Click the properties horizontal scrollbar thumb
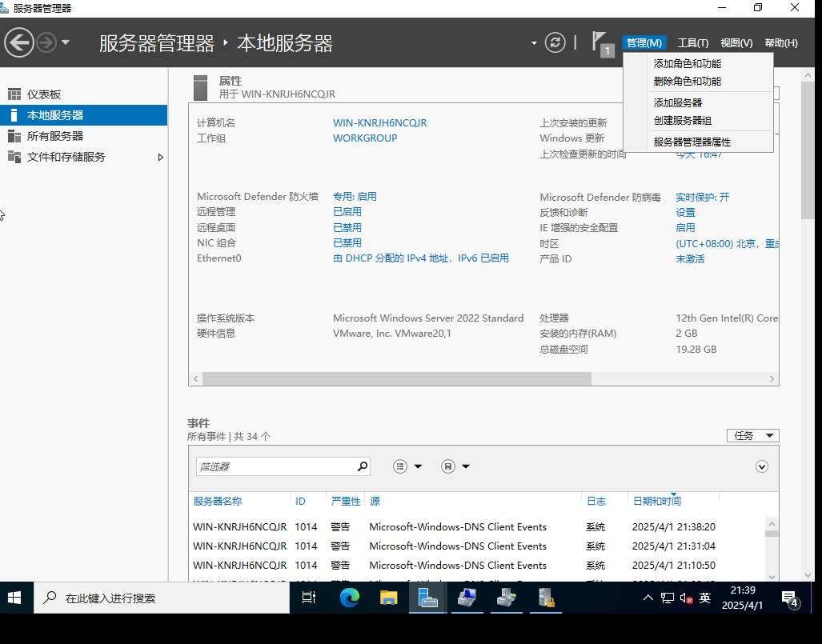The image size is (822, 644). [397, 378]
